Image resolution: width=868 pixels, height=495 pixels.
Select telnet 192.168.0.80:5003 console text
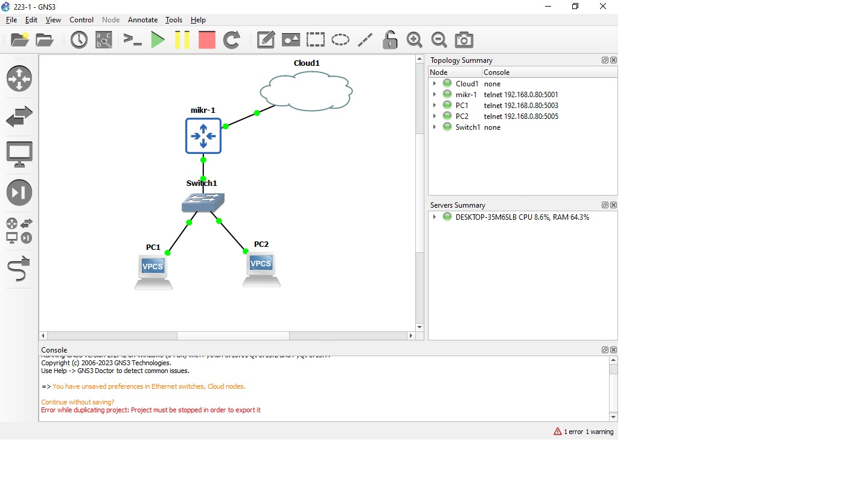[x=521, y=106]
